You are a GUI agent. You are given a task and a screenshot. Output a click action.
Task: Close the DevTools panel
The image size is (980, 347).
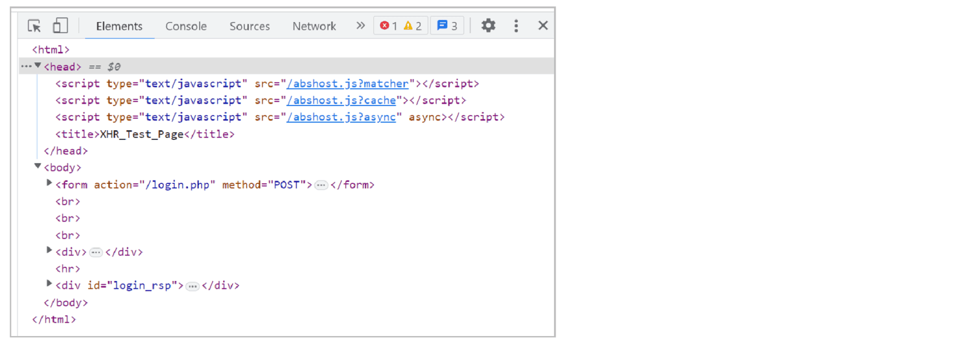(543, 26)
